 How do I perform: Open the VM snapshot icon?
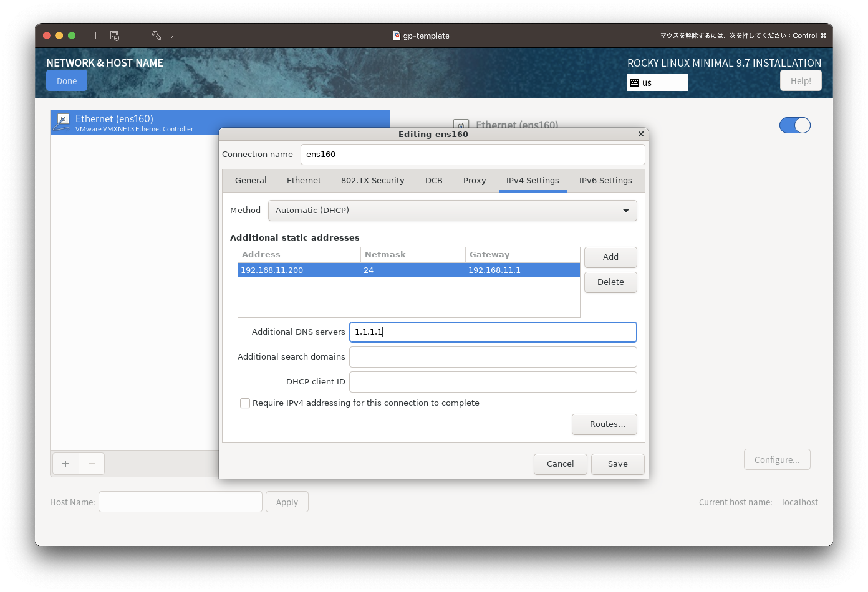(x=114, y=36)
